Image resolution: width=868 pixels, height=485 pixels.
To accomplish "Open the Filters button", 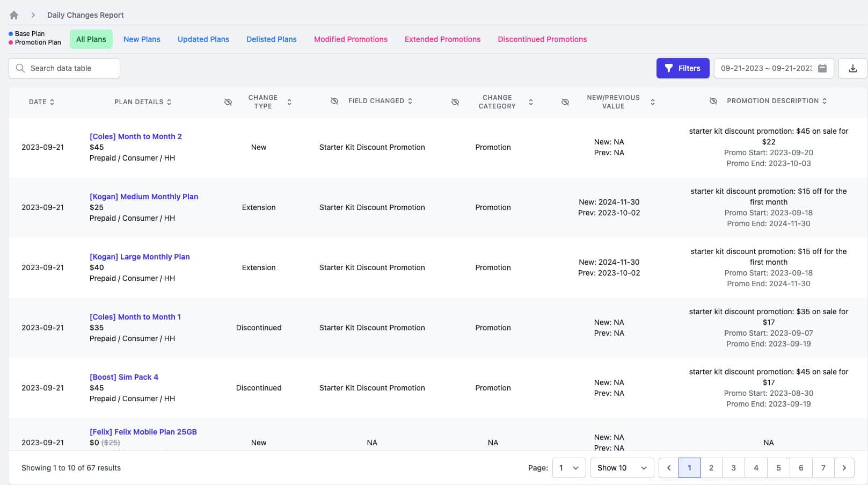I will click(x=682, y=68).
